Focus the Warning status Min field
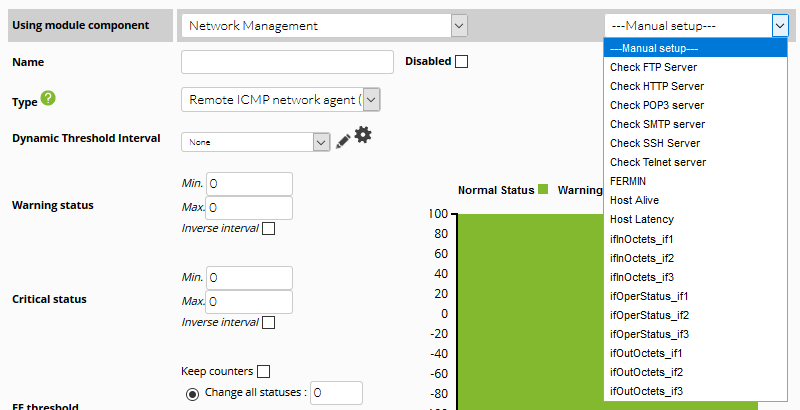The image size is (800, 410). [x=249, y=184]
